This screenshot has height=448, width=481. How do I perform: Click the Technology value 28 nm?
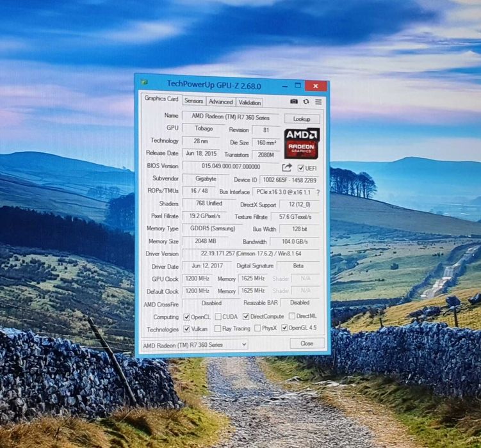(201, 141)
